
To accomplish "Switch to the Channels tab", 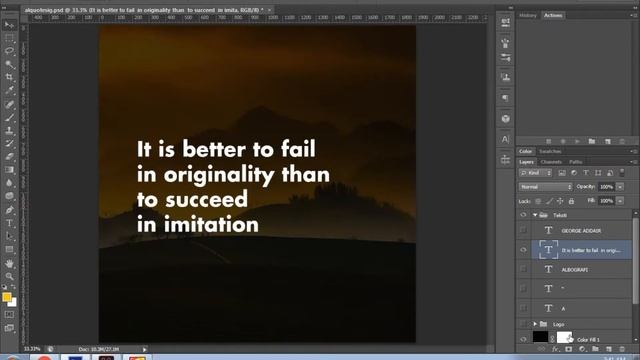I will (x=551, y=162).
